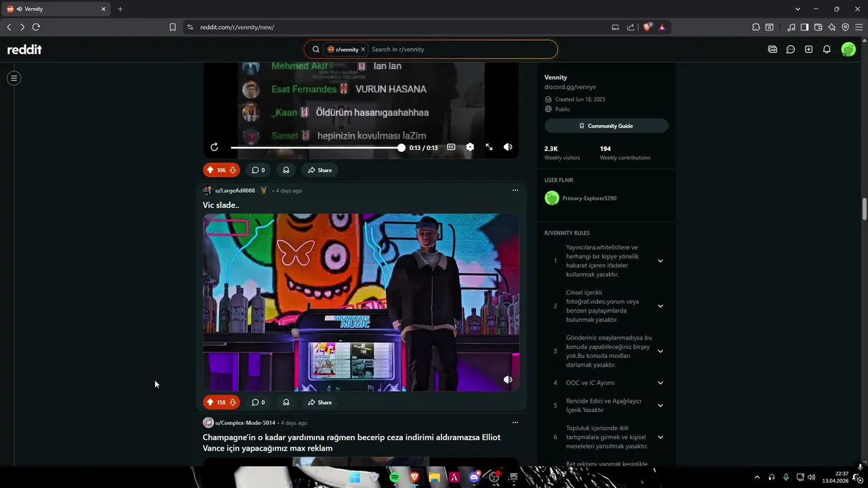
Task: Downvote the Vic slade post
Action: tap(233, 403)
